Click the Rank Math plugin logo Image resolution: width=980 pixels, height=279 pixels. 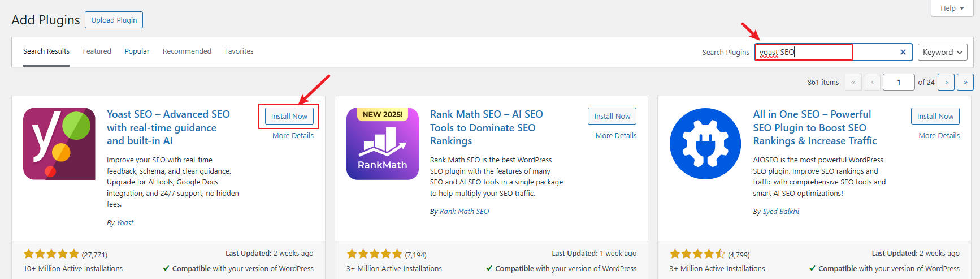click(383, 144)
